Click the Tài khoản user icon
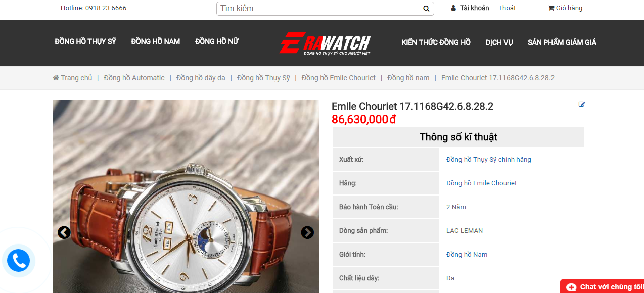 453,8
